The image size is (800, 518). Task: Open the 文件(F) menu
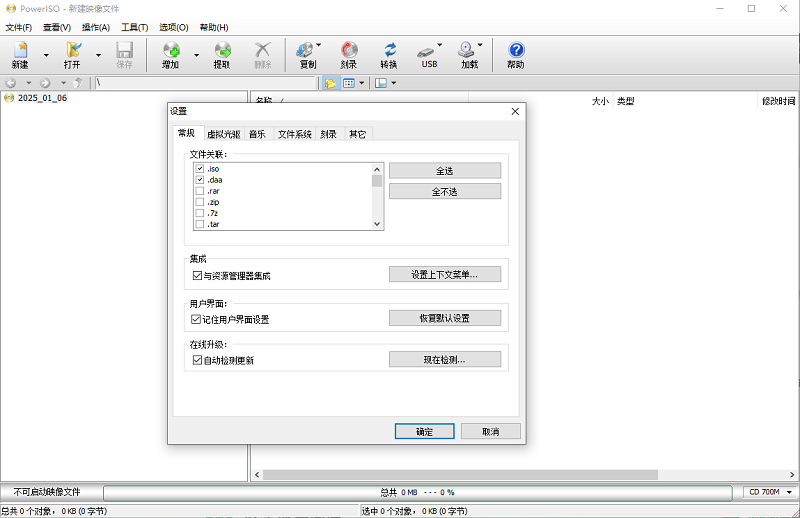point(19,28)
